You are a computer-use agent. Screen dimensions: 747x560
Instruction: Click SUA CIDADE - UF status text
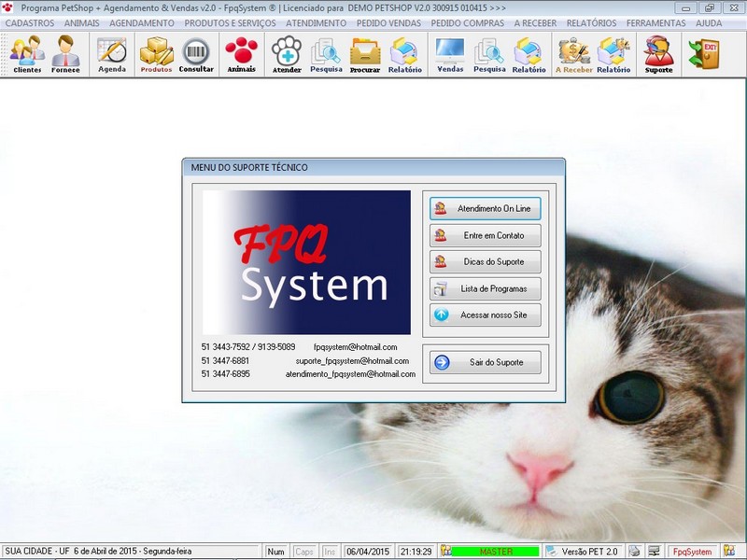point(37,552)
